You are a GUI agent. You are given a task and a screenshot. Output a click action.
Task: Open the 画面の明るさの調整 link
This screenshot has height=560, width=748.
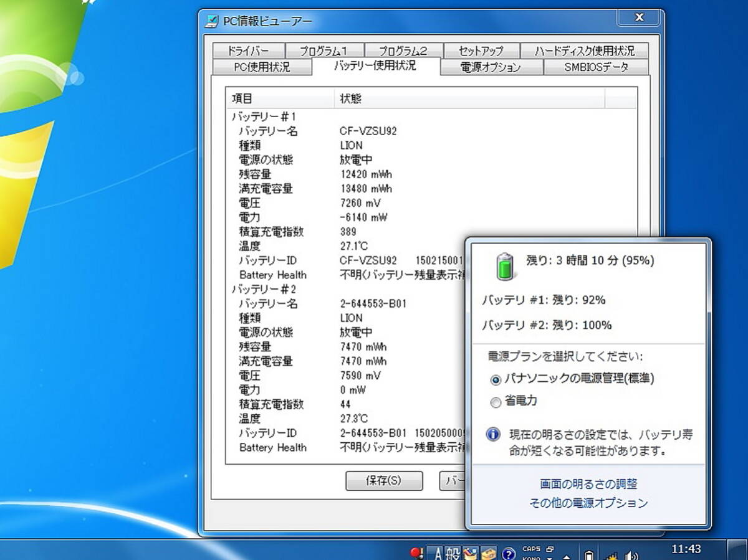(x=588, y=484)
